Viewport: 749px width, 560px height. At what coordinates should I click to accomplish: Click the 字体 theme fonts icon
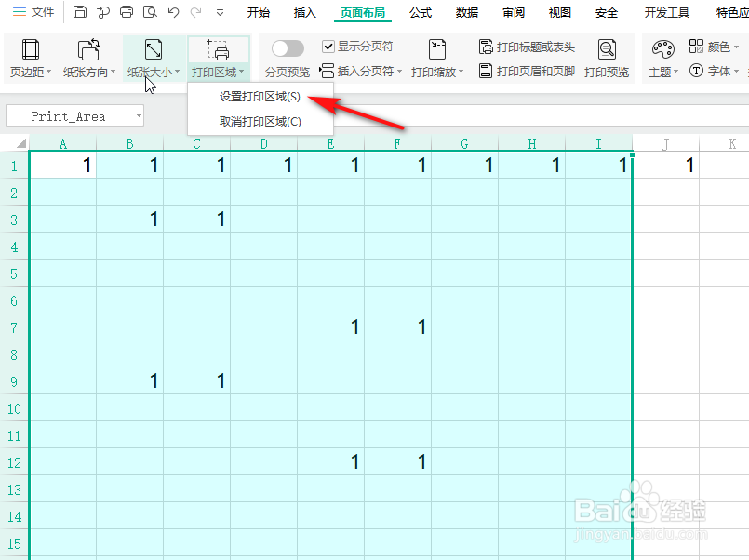697,71
